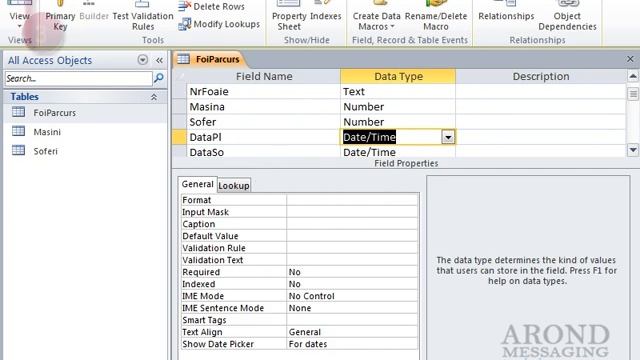This screenshot has height=360, width=640.
Task: Select the DataPl field name cell
Action: [264, 137]
